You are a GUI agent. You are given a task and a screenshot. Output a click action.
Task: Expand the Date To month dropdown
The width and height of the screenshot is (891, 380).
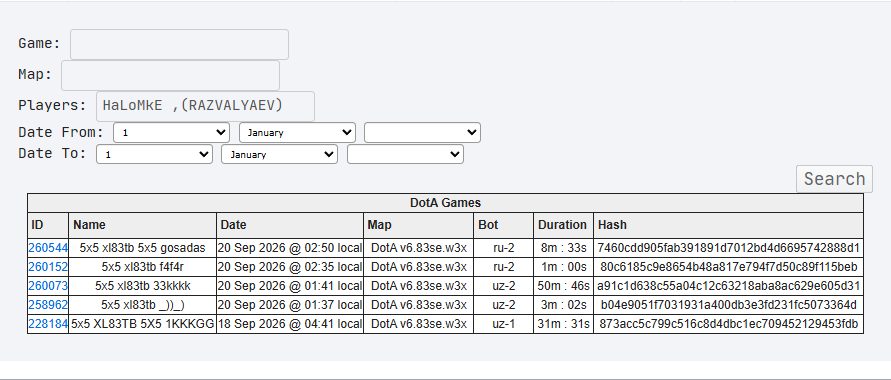pyautogui.click(x=280, y=154)
